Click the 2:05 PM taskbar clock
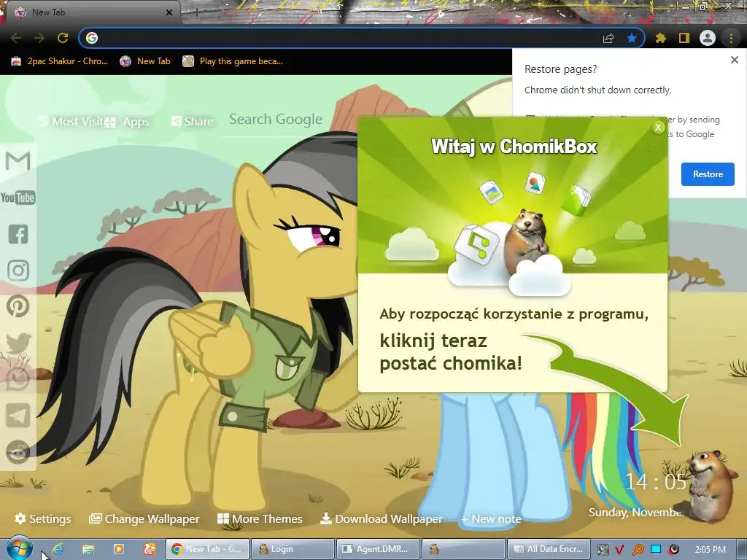 click(x=710, y=550)
